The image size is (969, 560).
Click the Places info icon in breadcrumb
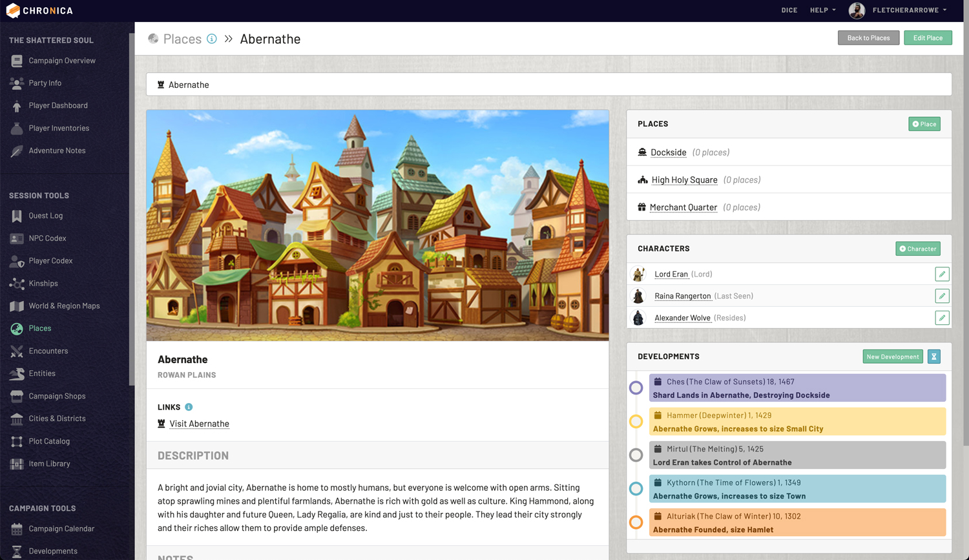pos(212,39)
